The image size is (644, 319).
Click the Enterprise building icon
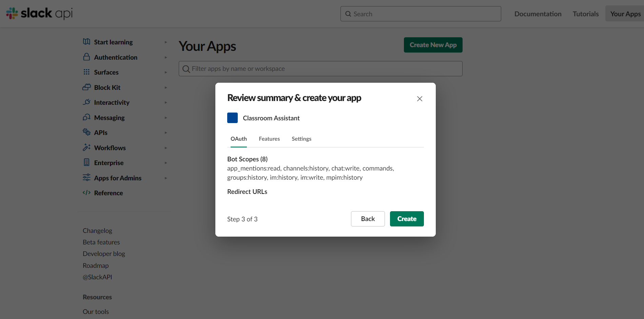86,162
